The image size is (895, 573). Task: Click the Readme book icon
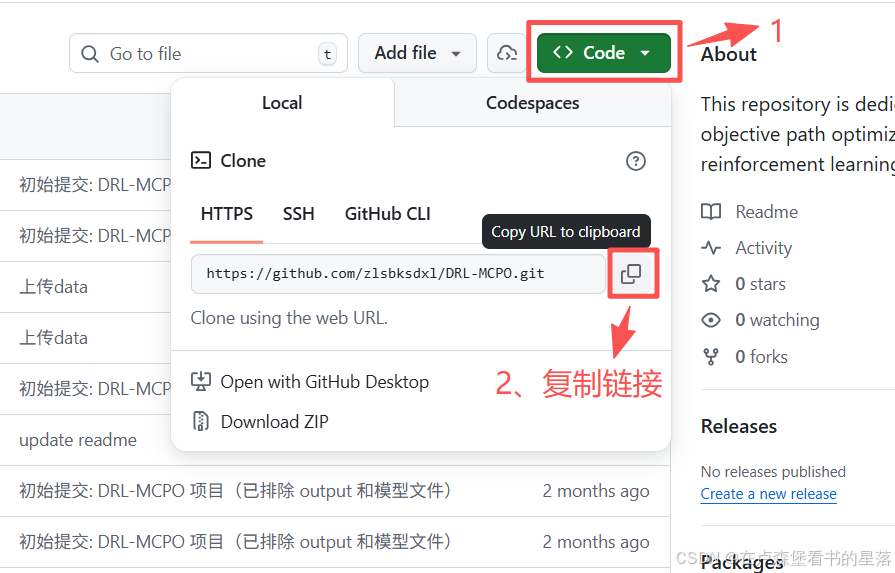pyautogui.click(x=711, y=212)
